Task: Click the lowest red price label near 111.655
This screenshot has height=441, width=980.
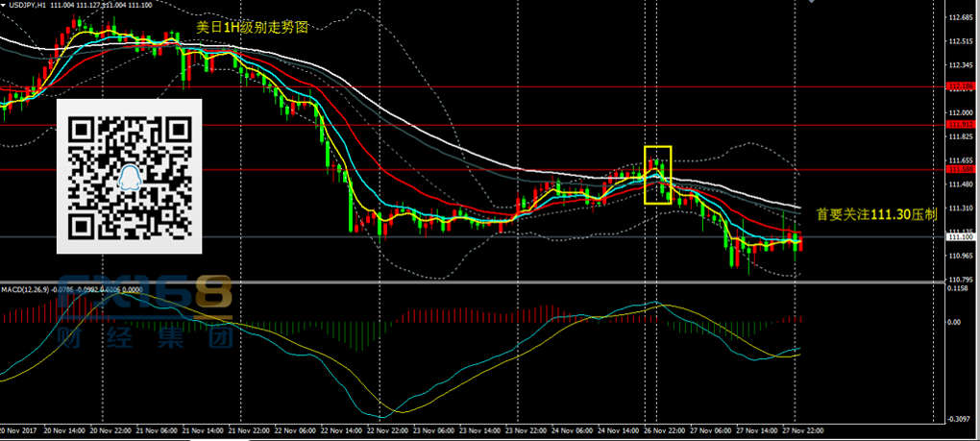Action: pyautogui.click(x=960, y=170)
